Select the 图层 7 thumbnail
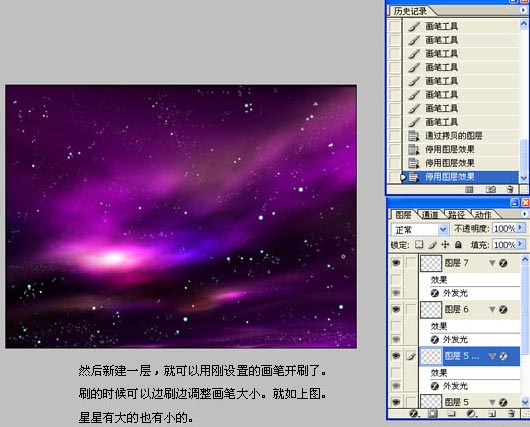The height and width of the screenshot is (427, 530). (431, 263)
